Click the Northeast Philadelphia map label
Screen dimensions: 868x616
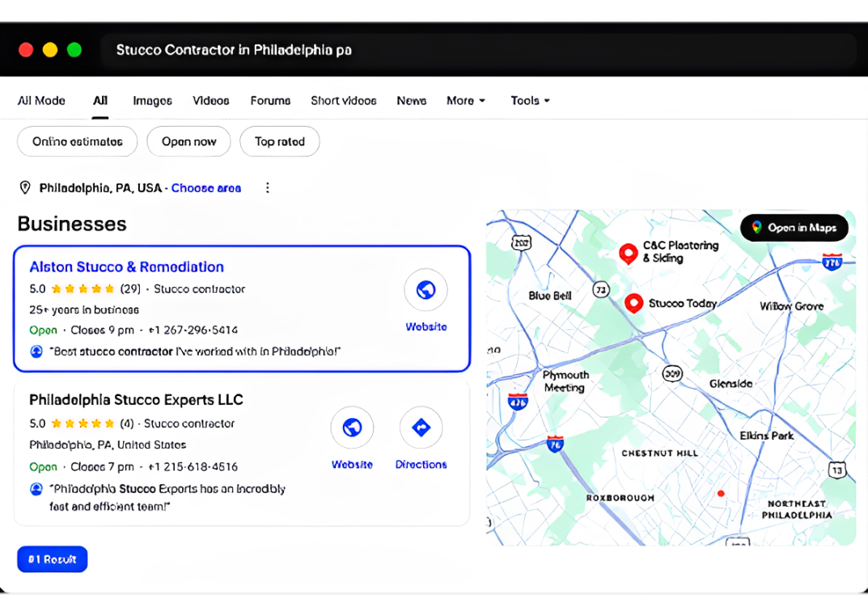click(x=797, y=509)
